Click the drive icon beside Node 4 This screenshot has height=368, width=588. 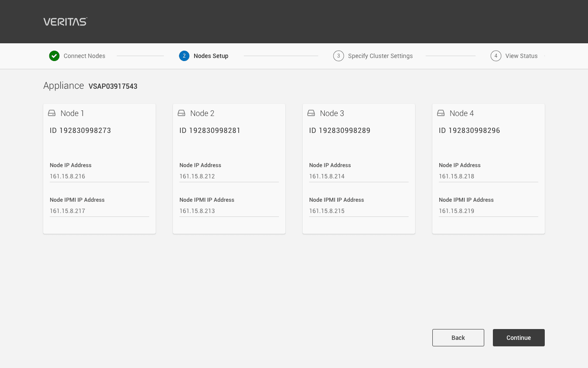[441, 113]
